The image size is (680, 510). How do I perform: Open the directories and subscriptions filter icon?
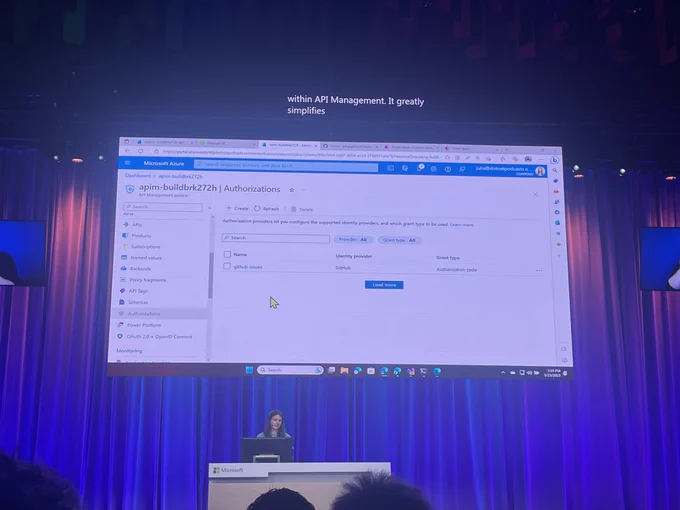coord(405,168)
